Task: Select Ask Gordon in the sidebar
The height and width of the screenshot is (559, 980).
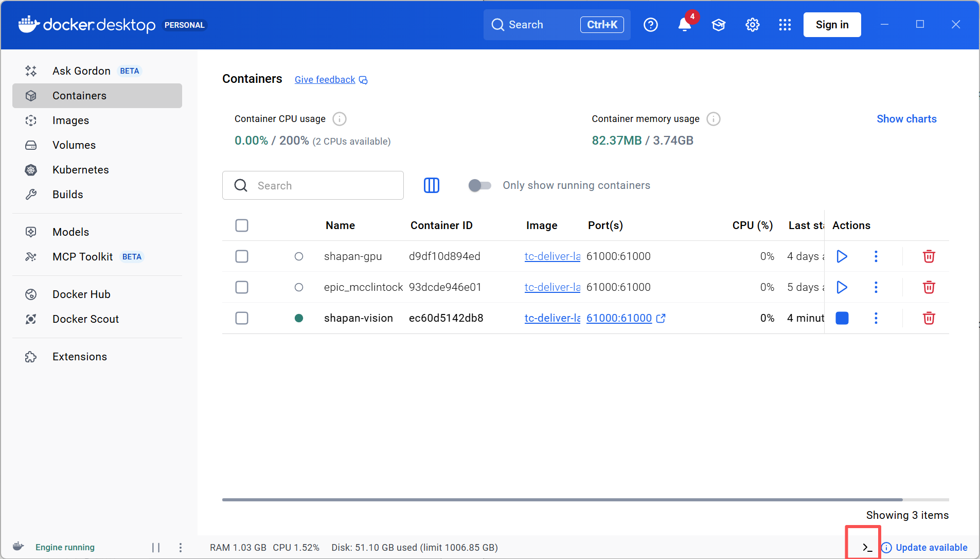Action: [x=81, y=71]
